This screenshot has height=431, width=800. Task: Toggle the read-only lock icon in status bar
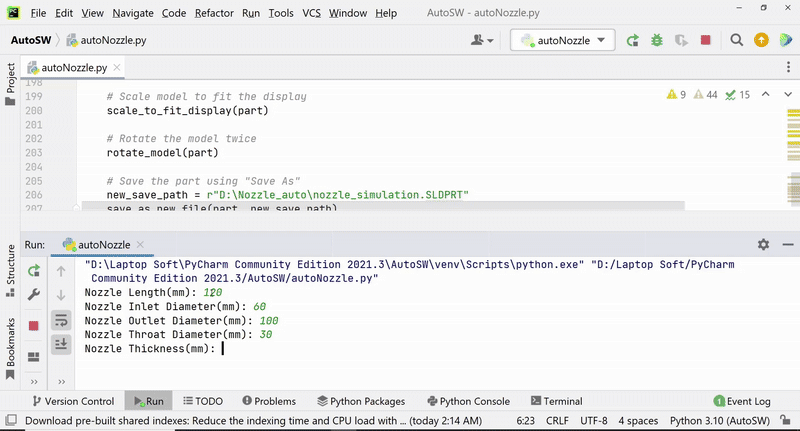(x=785, y=420)
